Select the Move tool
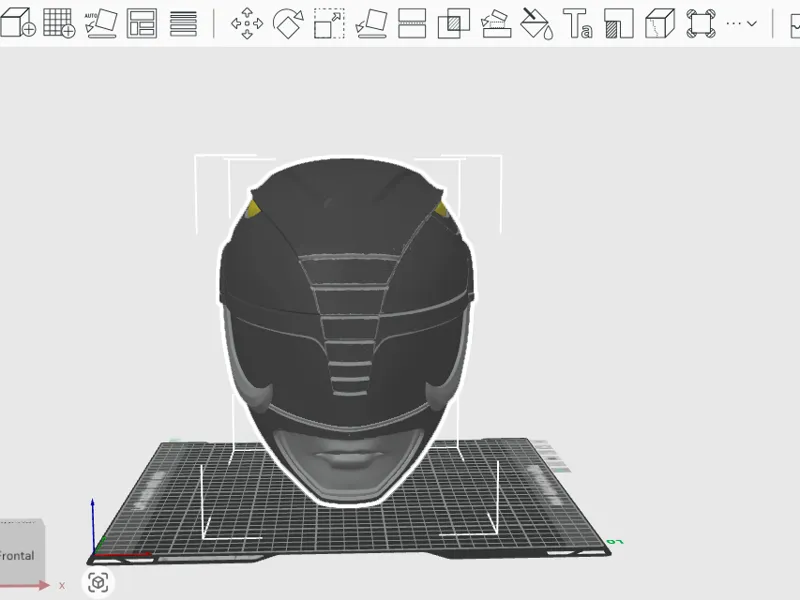This screenshot has width=800, height=600. pos(247,23)
